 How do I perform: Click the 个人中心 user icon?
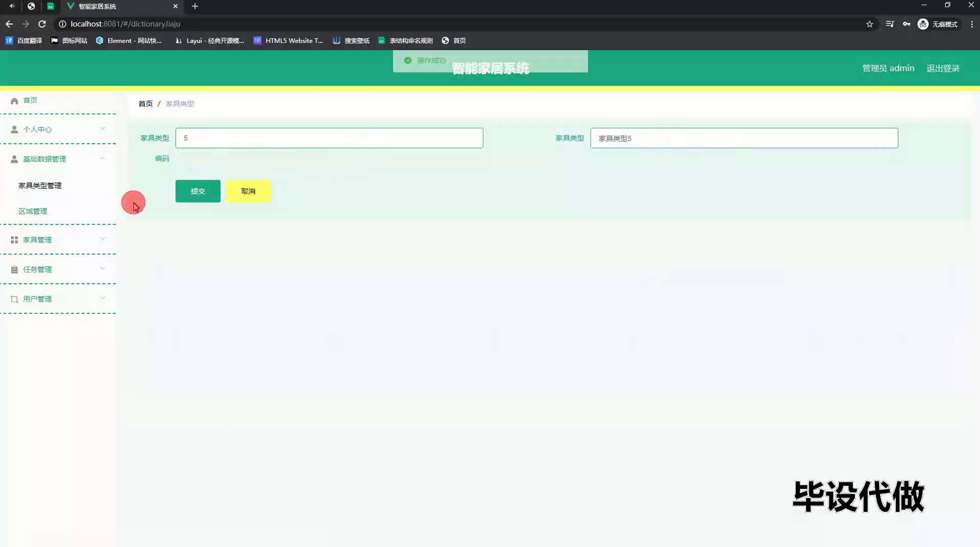click(14, 130)
